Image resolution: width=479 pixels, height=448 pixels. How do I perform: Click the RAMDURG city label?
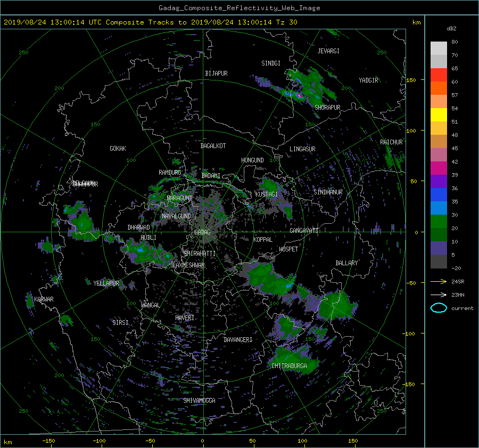tap(170, 173)
